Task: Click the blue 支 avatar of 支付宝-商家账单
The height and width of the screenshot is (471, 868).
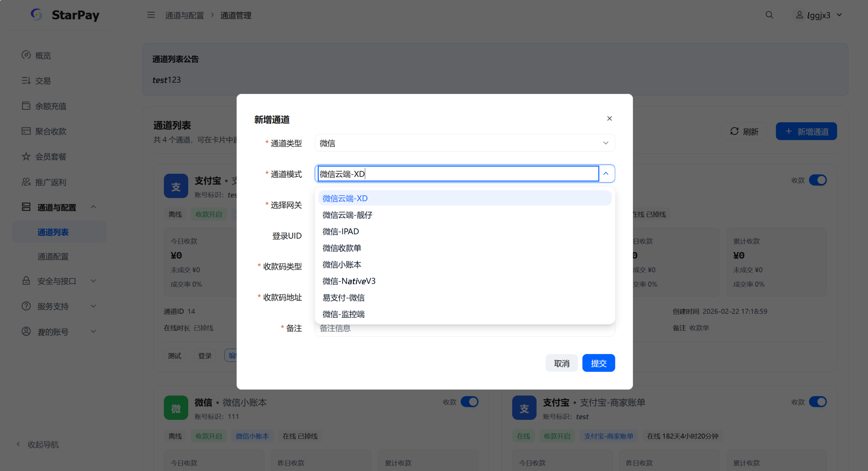Action: click(x=524, y=408)
